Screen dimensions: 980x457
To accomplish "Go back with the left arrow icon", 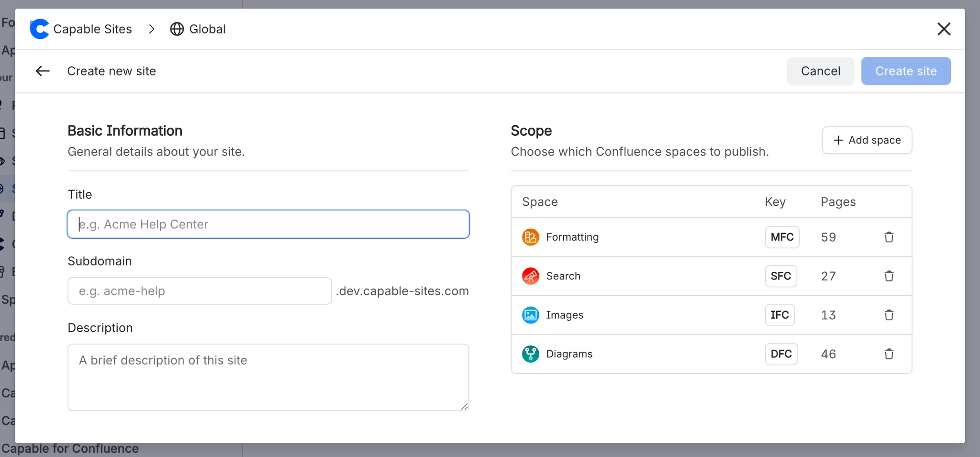I will pos(43,71).
